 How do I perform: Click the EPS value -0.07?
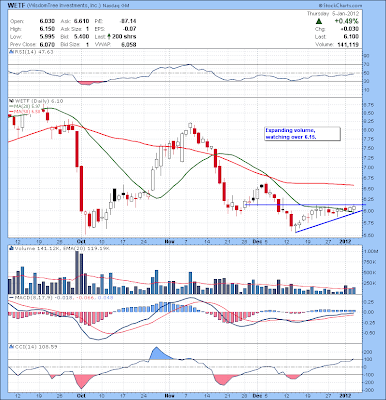pos(130,29)
